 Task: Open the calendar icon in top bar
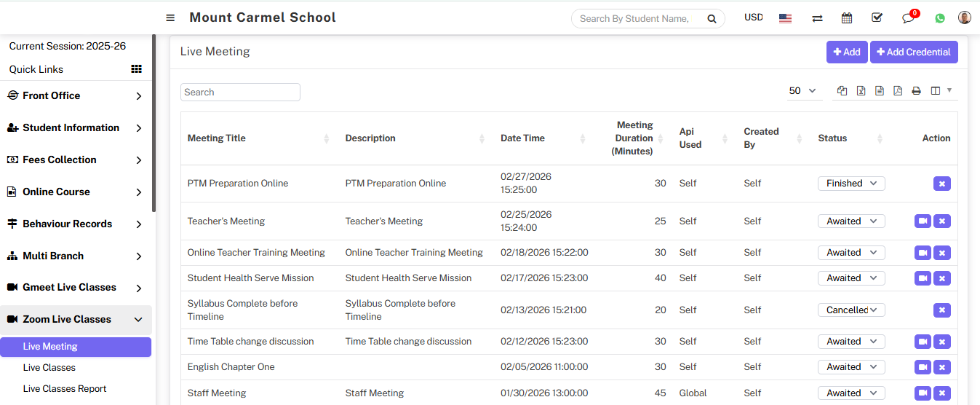847,18
